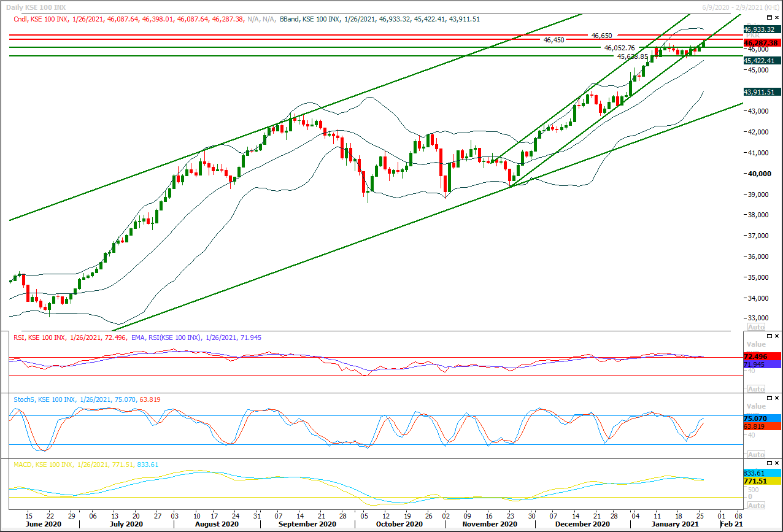
Task: Click July 2020 on the time axis
Action: [126, 525]
